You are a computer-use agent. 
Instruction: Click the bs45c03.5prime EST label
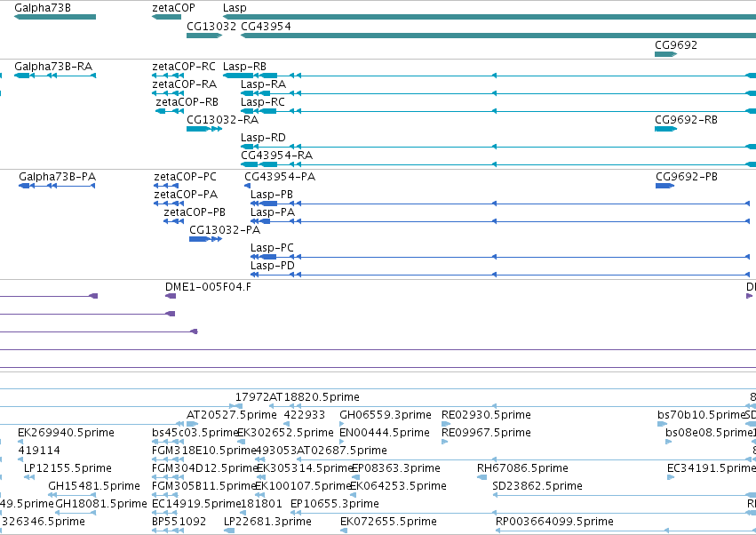tap(194, 433)
